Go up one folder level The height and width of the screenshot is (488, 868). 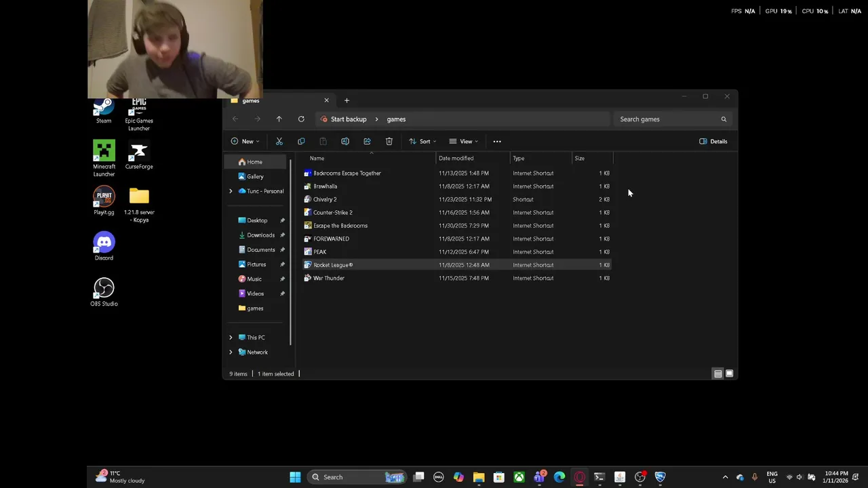click(279, 119)
